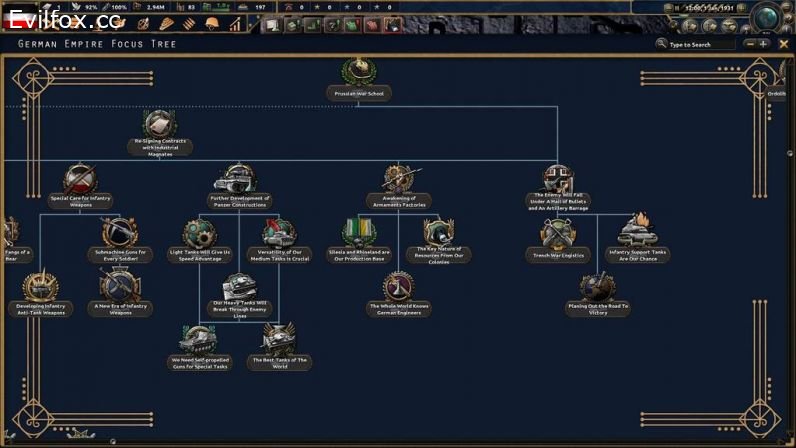Choose Special Care for Infantry Weapons focus
The width and height of the screenshot is (796, 448).
coord(80,181)
